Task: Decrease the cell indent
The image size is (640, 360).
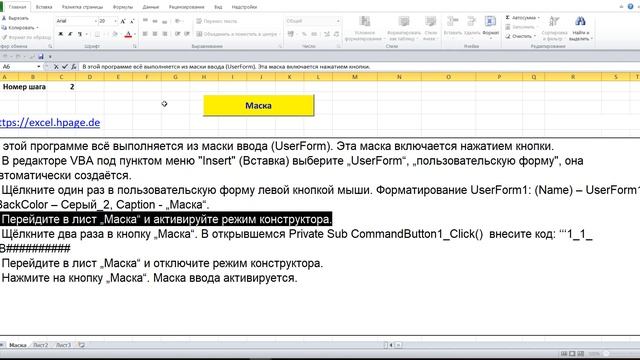Action: 178,34
